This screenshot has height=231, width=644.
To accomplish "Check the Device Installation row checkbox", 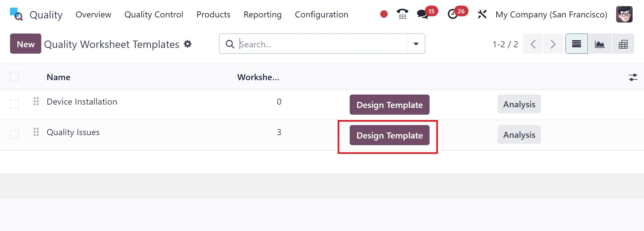I will [x=14, y=104].
